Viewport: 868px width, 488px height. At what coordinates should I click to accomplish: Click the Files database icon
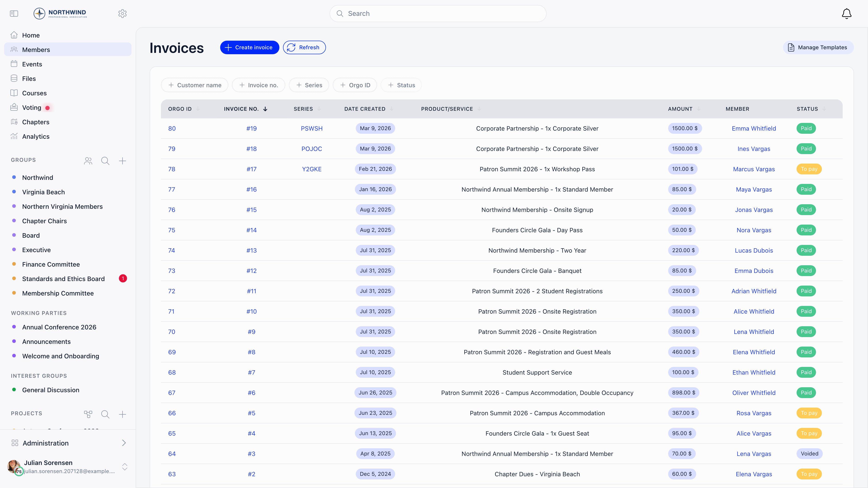[14, 78]
